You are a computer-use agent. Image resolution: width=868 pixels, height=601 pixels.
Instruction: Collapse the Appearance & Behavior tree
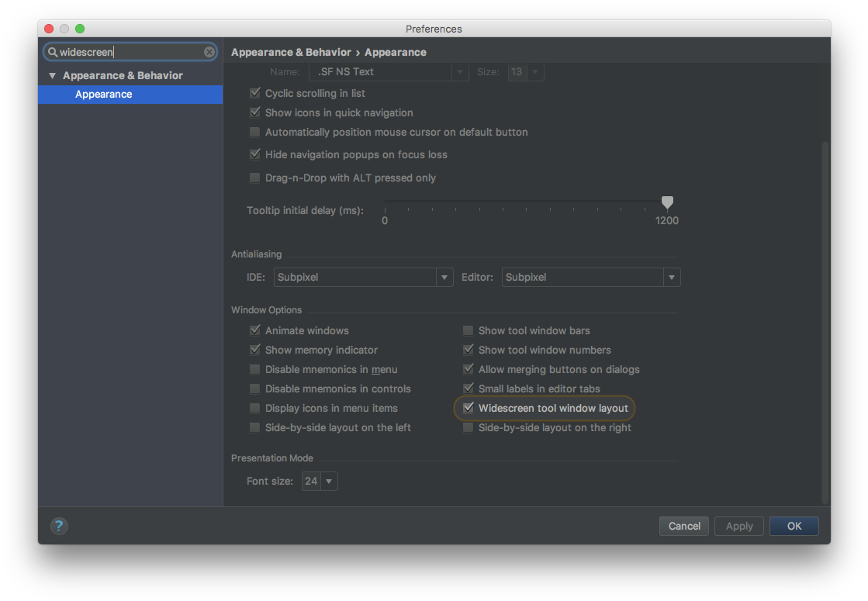(x=52, y=75)
